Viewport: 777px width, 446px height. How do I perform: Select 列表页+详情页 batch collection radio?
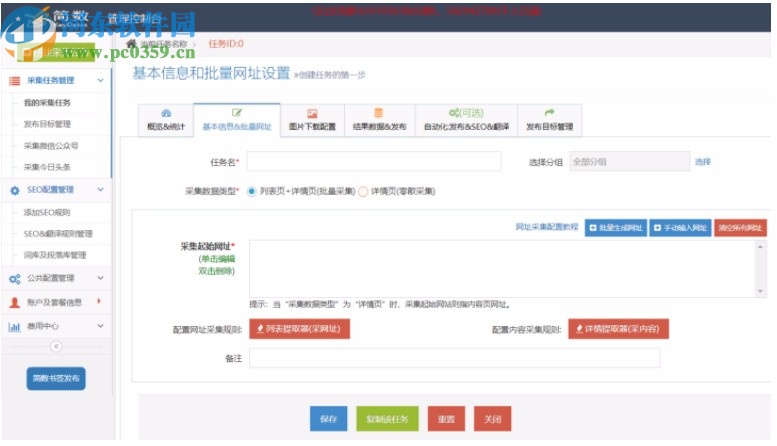coord(252,191)
